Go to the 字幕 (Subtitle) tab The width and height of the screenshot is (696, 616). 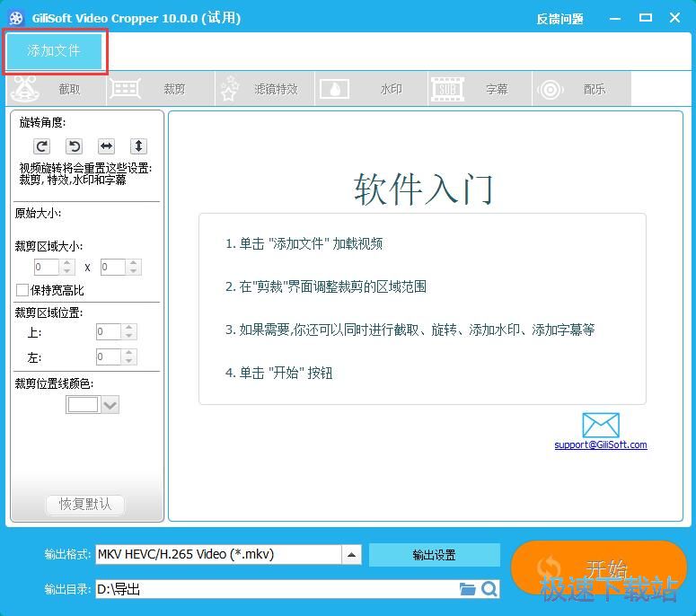click(x=480, y=89)
